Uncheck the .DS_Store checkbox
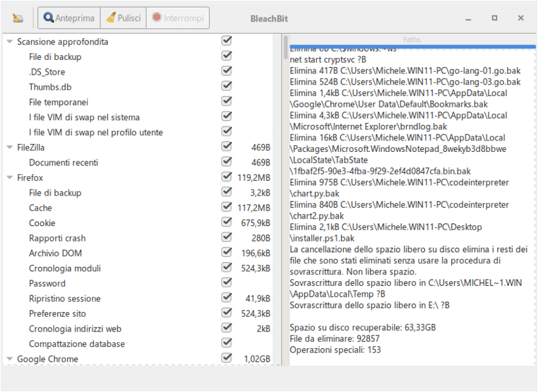Viewport: 538px width, 392px height. [x=227, y=71]
